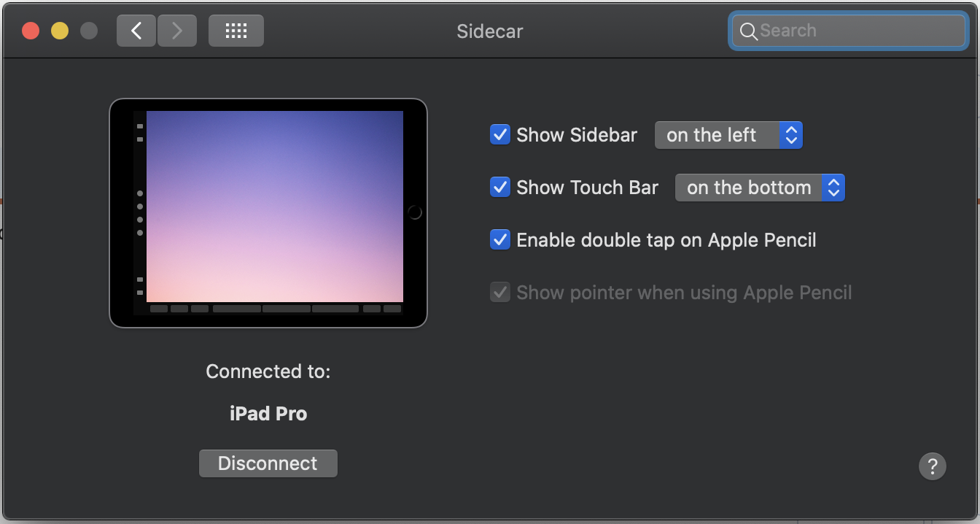Click the magnifying glass search icon

click(x=748, y=31)
